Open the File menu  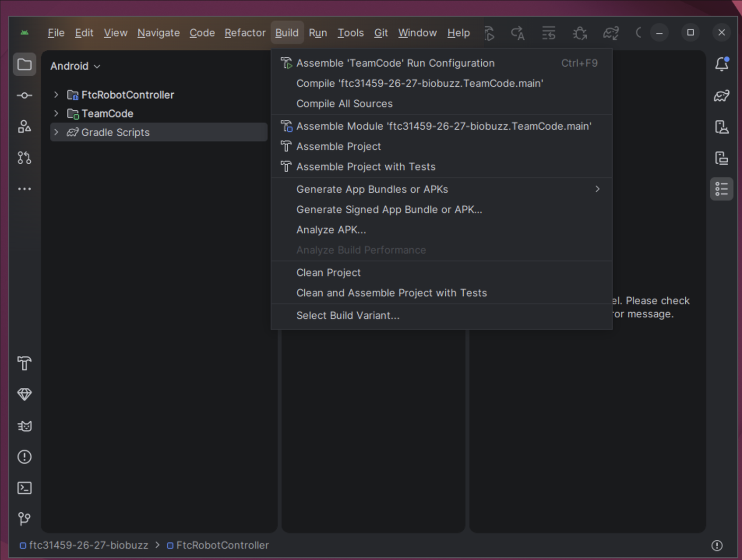56,33
